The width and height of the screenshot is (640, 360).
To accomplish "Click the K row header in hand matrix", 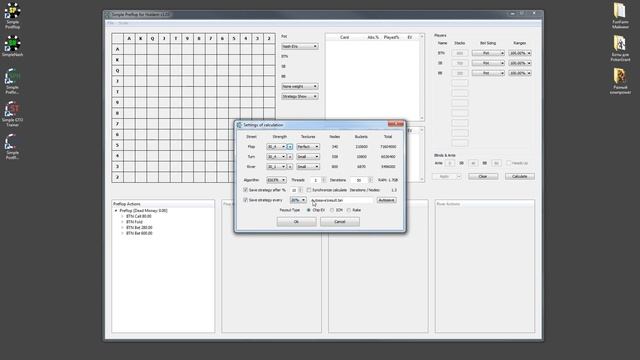I will [118, 60].
